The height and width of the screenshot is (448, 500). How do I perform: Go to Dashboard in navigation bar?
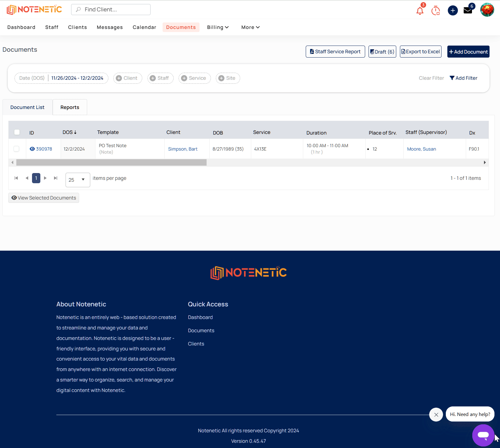coord(21,27)
